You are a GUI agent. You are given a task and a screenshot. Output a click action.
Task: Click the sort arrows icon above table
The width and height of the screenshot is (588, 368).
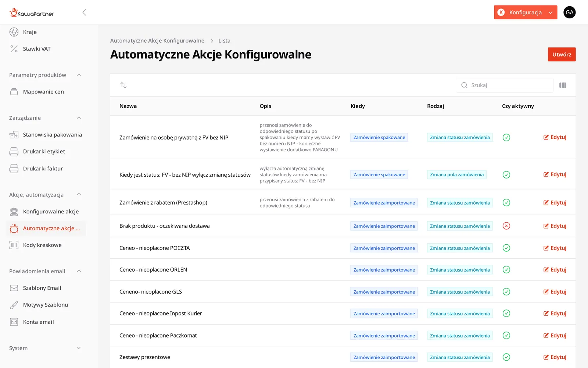pos(123,85)
